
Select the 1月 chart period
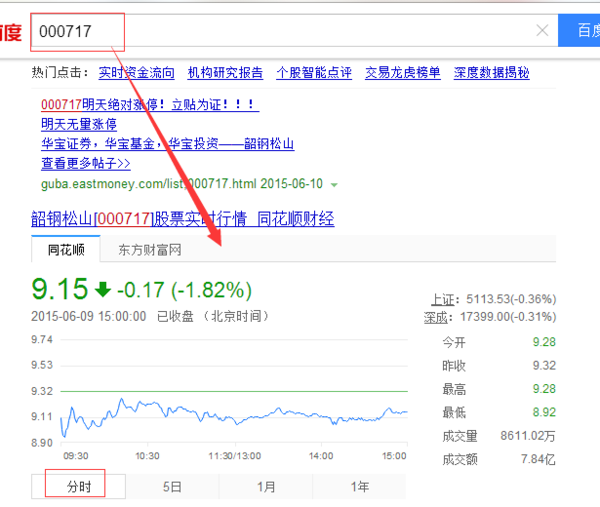click(266, 487)
